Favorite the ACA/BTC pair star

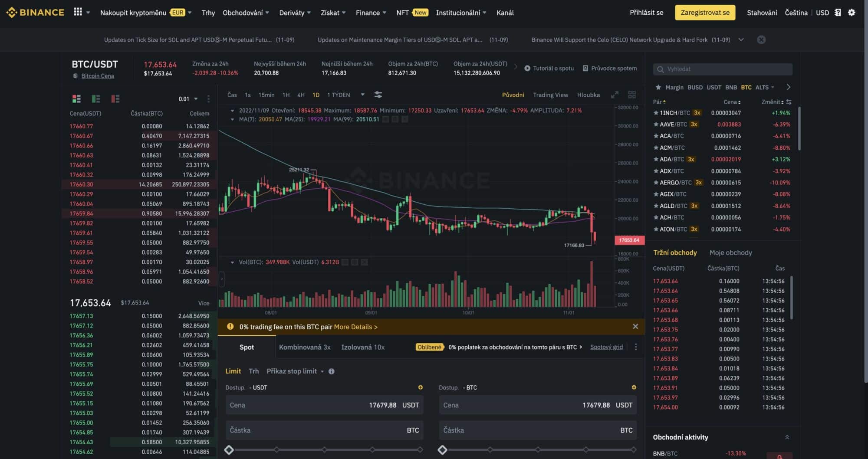(656, 136)
